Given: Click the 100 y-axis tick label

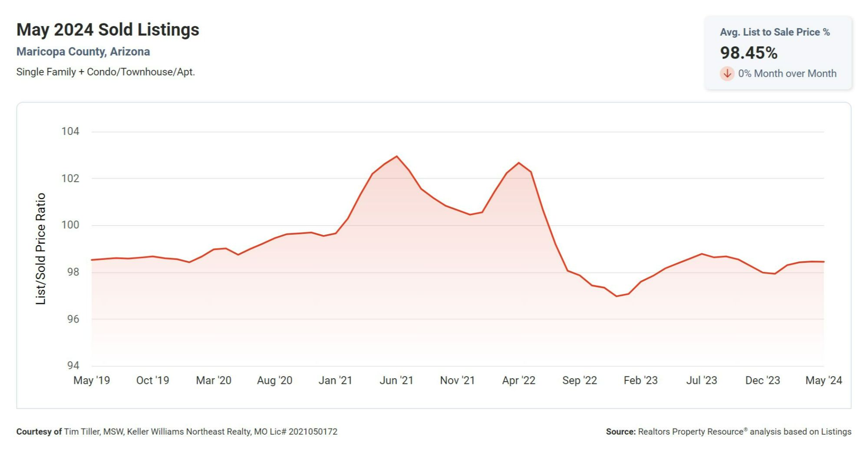Looking at the screenshot, I should pyautogui.click(x=70, y=225).
